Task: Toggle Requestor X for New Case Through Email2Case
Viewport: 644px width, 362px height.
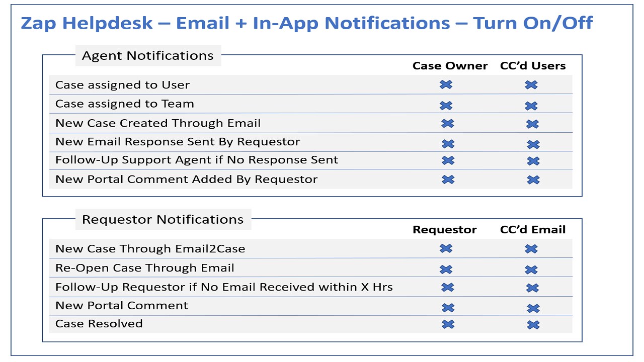Action: tap(446, 248)
